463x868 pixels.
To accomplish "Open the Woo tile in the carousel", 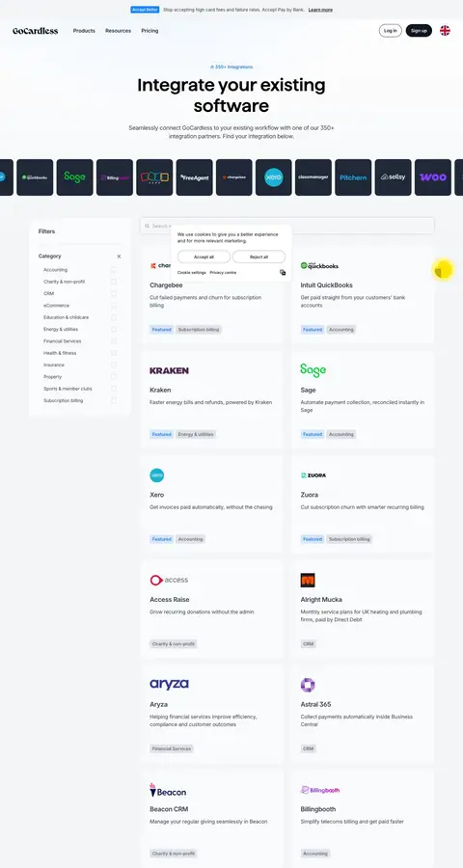I will [433, 177].
